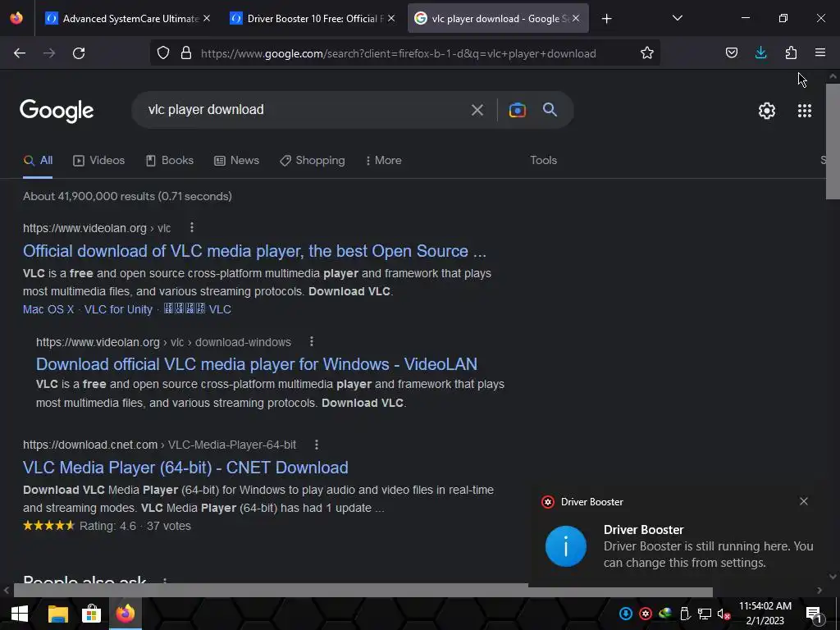Viewport: 840px width, 630px height.
Task: Reload the current page
Action: point(79,53)
